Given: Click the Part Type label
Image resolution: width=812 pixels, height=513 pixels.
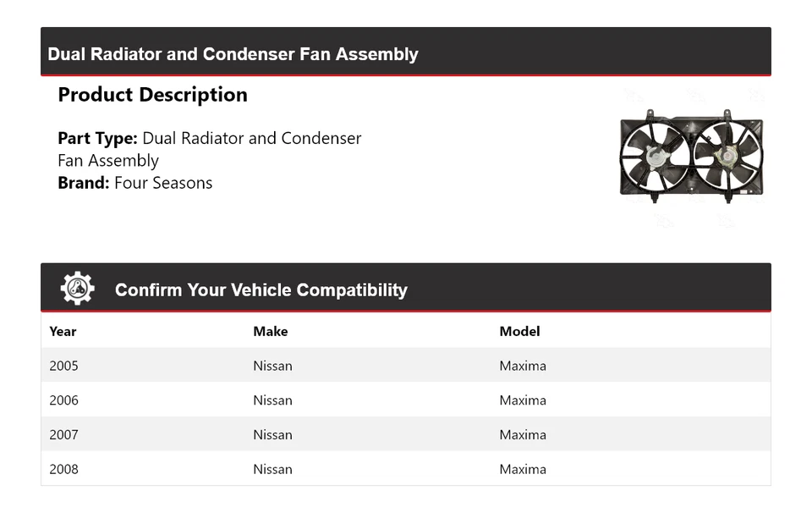Looking at the screenshot, I should [x=97, y=138].
